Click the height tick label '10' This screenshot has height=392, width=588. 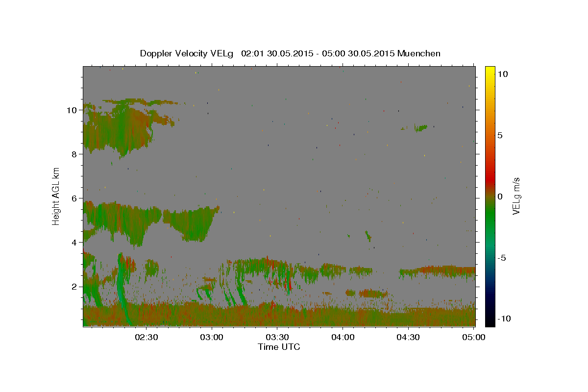72,110
